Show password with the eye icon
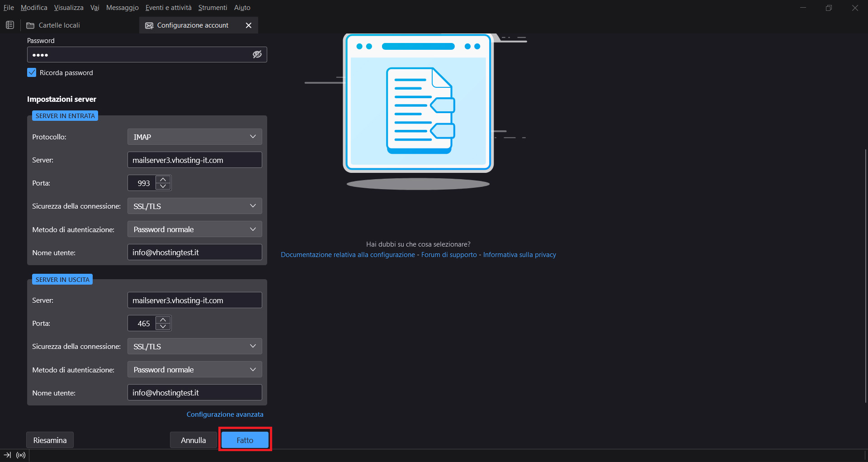This screenshot has width=868, height=462. tap(257, 54)
